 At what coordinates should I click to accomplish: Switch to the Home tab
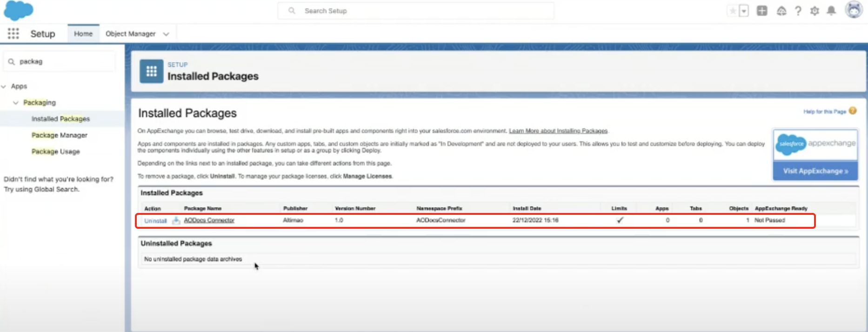83,34
